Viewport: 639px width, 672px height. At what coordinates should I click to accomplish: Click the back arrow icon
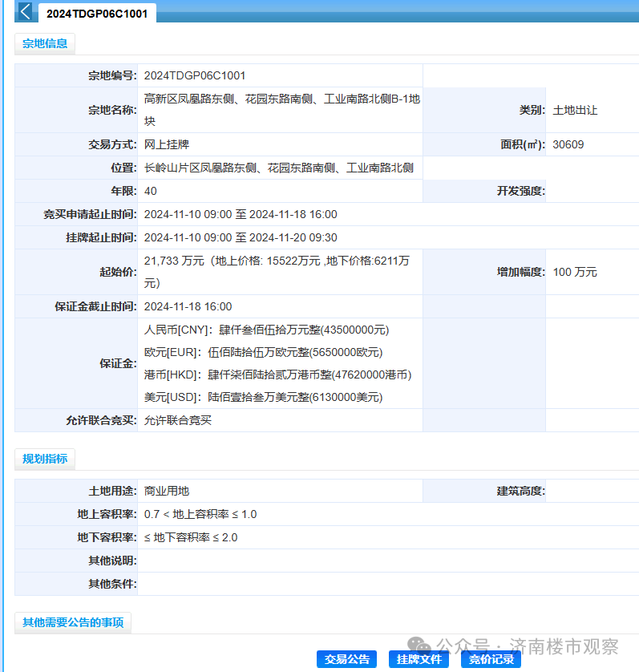coord(26,12)
